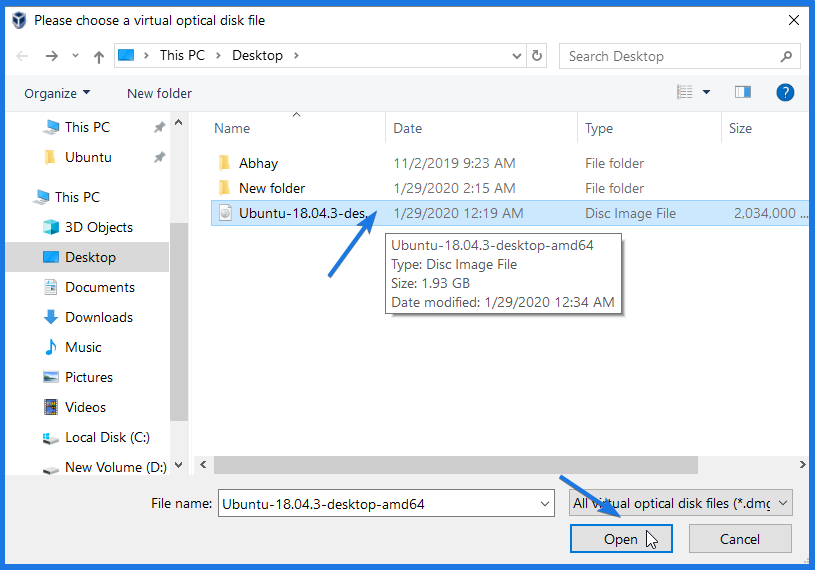Click the Downloads arrow icon
Image resolution: width=815 pixels, height=570 pixels.
click(x=50, y=317)
